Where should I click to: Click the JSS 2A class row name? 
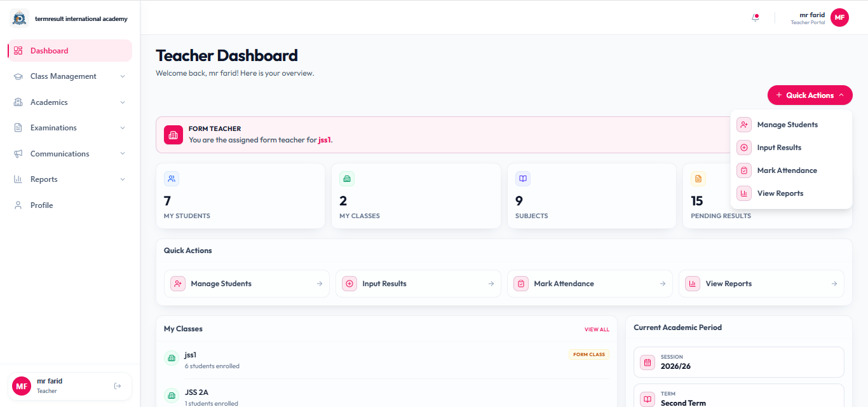tap(196, 392)
